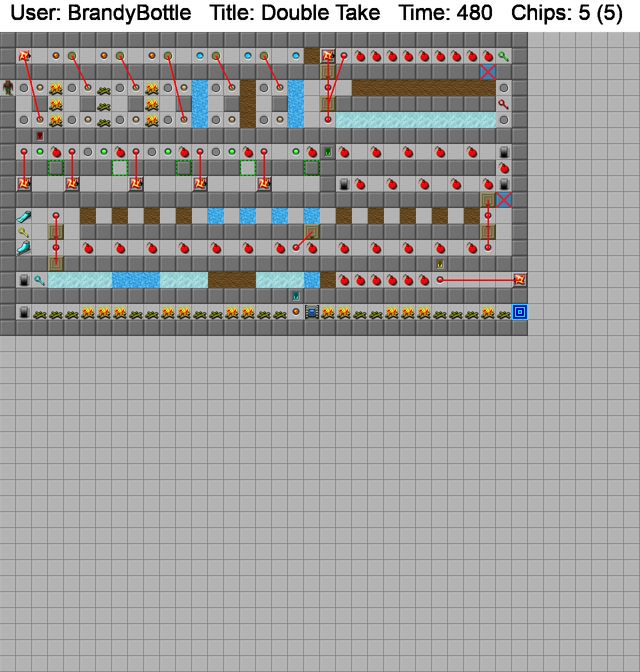Toggle the leftmost green dashed toggle wall
The image size is (640, 672).
56,168
